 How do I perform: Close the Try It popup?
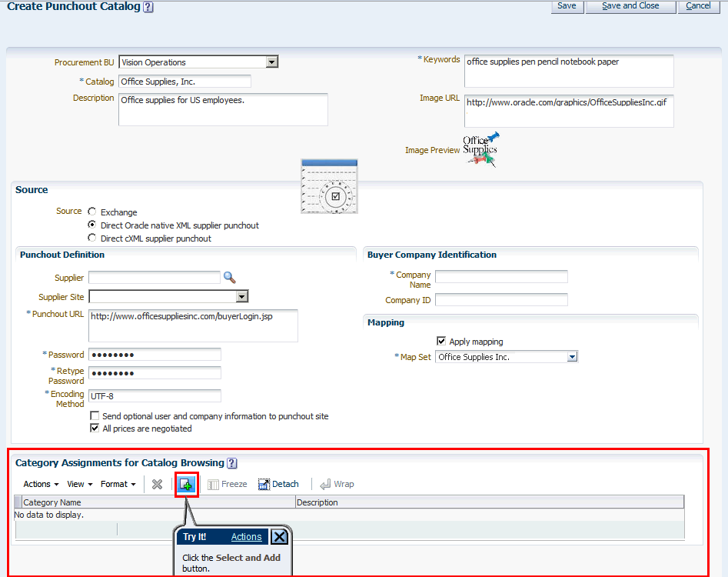(279, 536)
